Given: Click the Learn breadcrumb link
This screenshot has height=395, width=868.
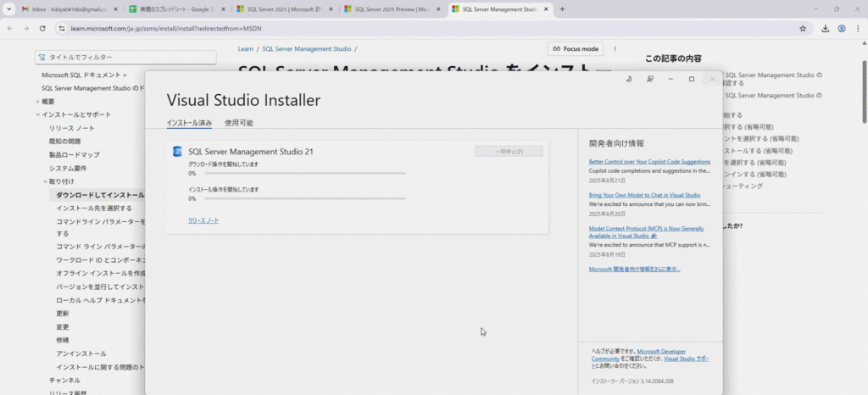Looking at the screenshot, I should click(245, 48).
